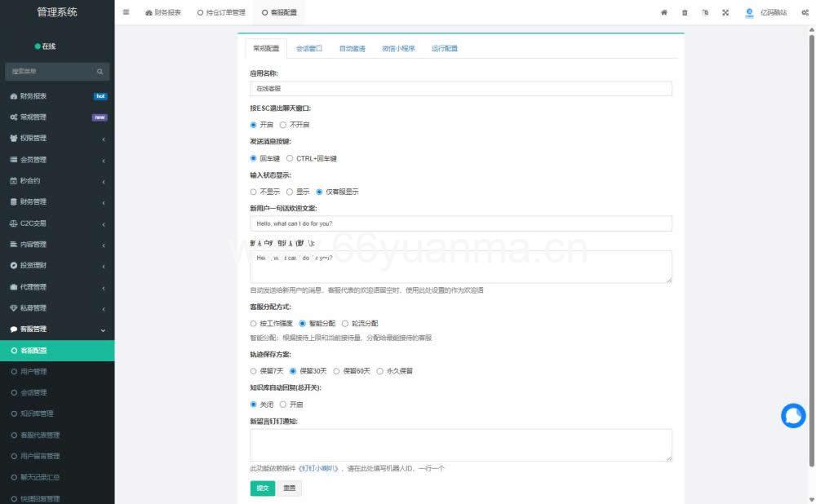Click the briefcase icon beside 代理管理

14,287
